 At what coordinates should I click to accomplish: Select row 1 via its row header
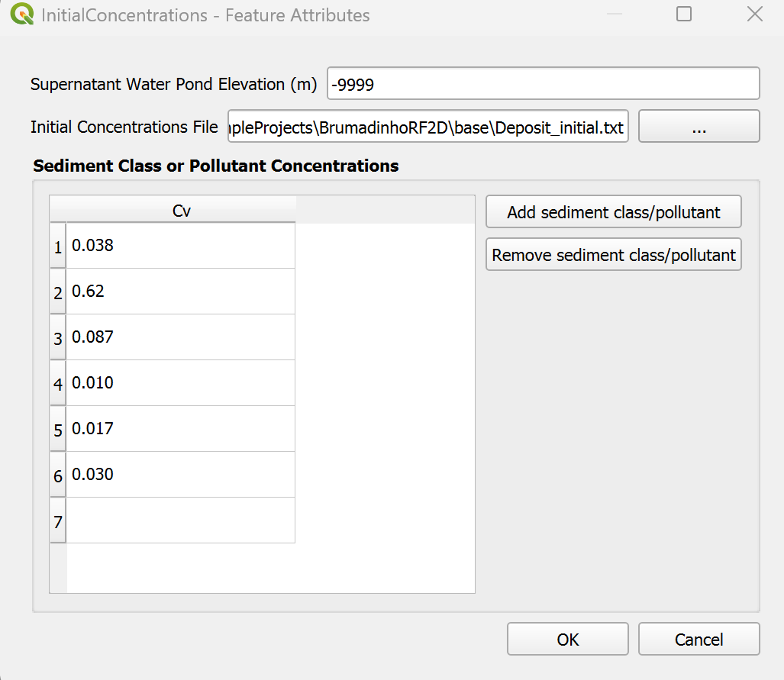tap(58, 247)
